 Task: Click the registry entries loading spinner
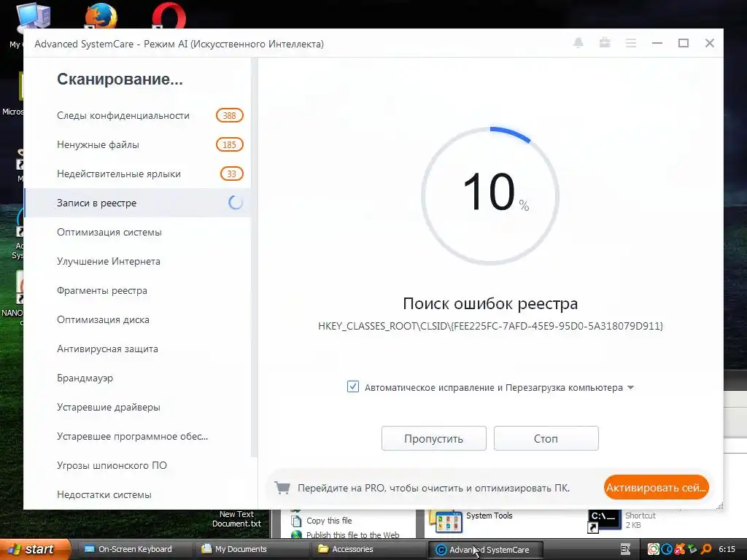point(236,203)
